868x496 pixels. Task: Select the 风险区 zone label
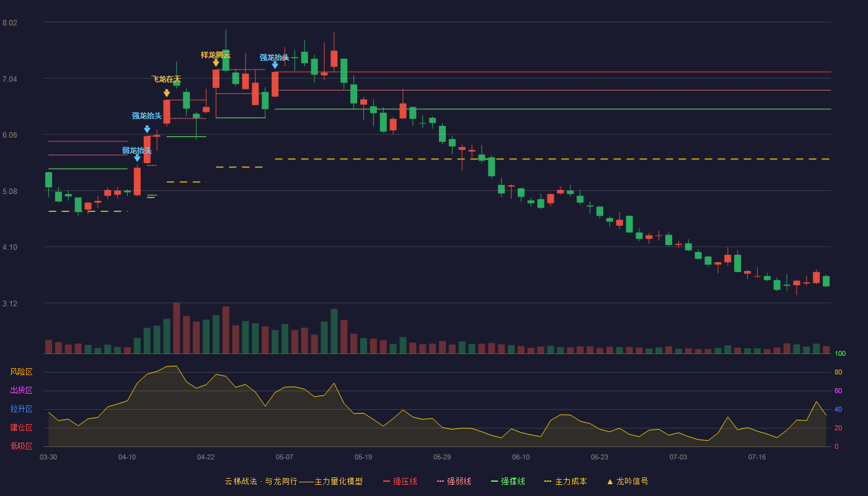tap(21, 372)
